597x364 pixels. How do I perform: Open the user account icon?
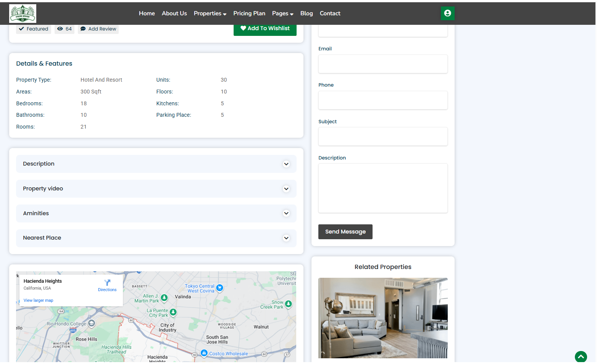click(x=447, y=13)
